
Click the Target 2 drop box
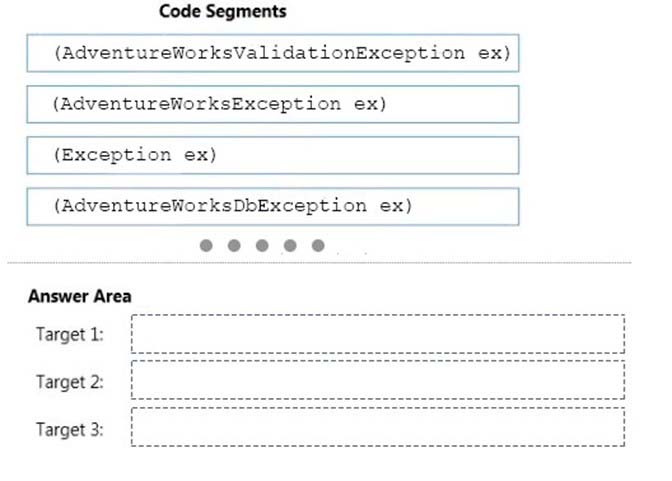point(378,380)
